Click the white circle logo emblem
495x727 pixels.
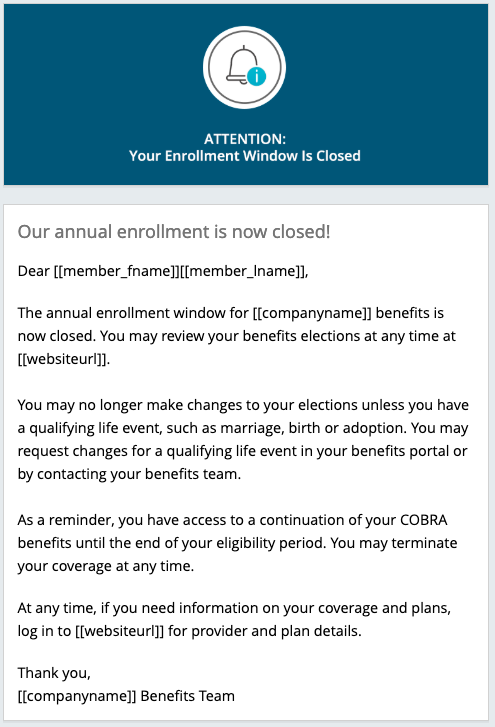244,67
